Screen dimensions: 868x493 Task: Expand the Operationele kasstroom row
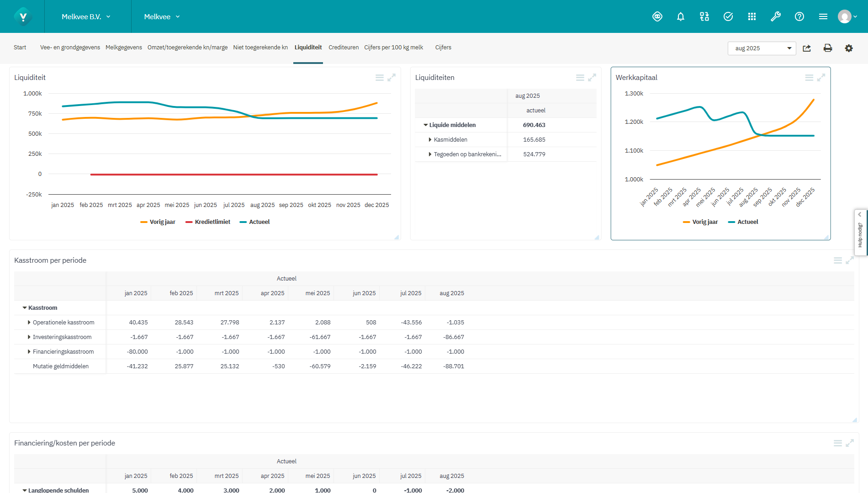point(29,323)
